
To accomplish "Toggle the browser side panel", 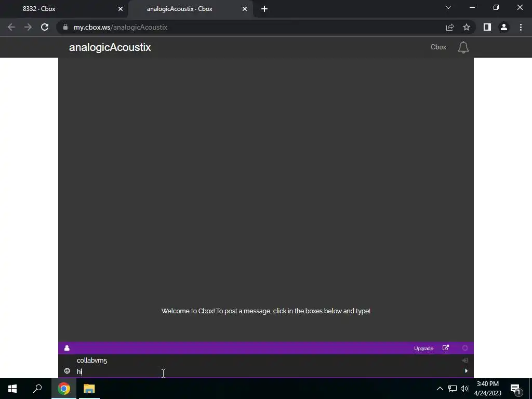I will 487,27.
